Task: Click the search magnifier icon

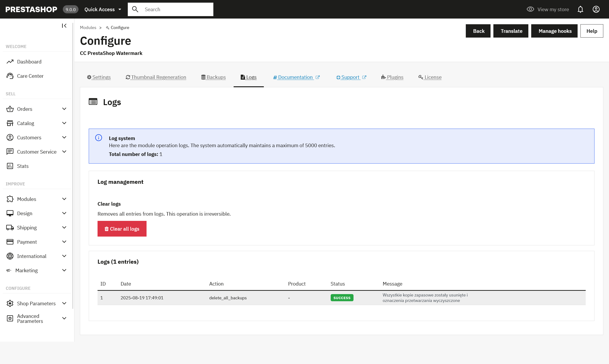Action: pos(135,9)
